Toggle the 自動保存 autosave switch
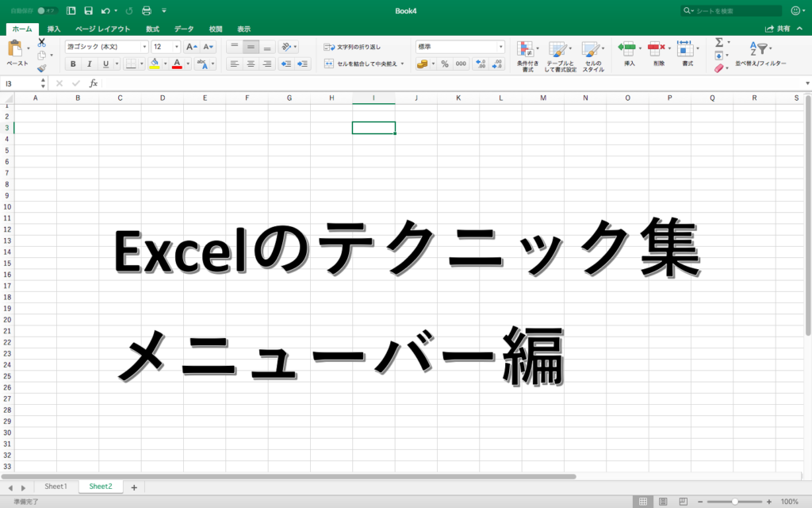 pyautogui.click(x=47, y=11)
